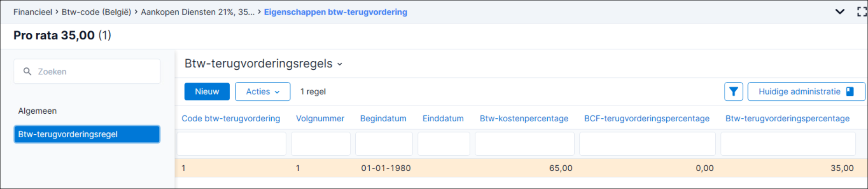Open the Btw-code (België) breadcrumb
The width and height of the screenshot is (868, 189).
(96, 12)
